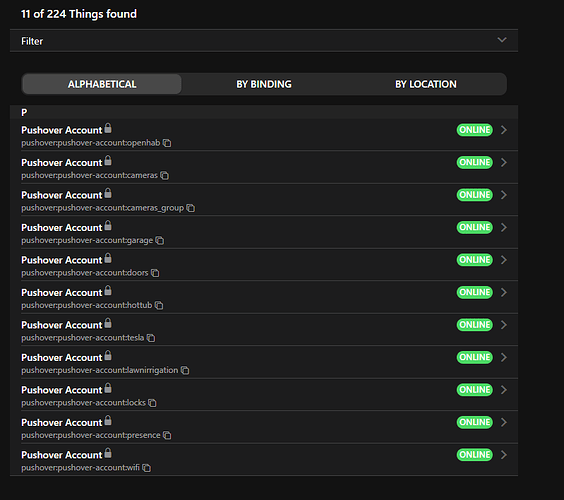
Task: Switch to By Binding tab
Action: click(x=264, y=84)
